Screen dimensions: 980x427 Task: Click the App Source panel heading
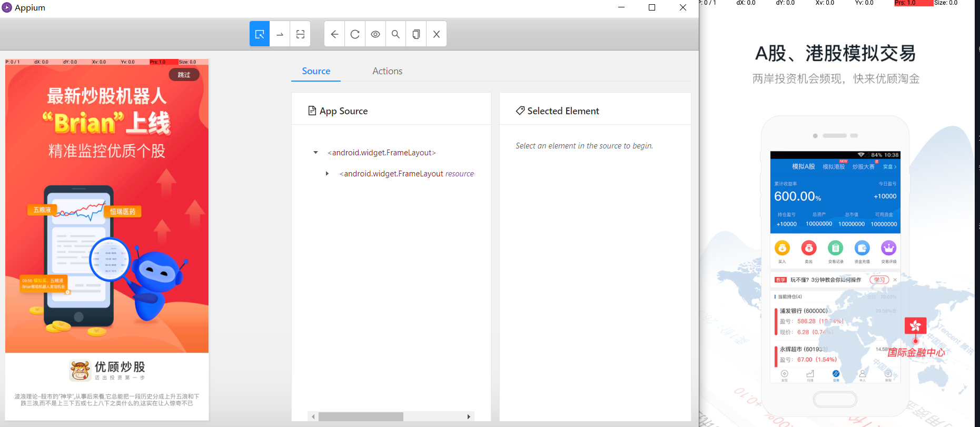pyautogui.click(x=338, y=111)
